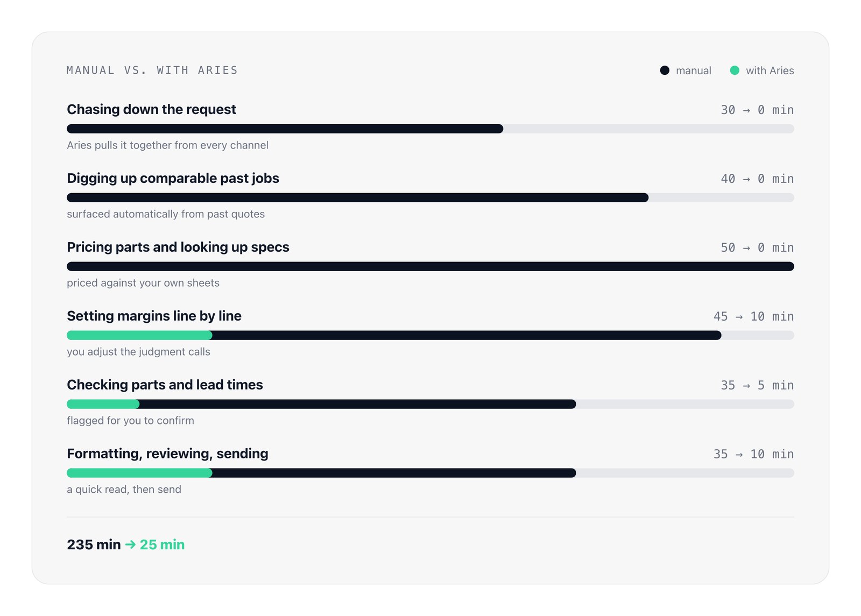This screenshot has height=616, width=861.
Task: Click the green segment of Setting margins bar
Action: coord(139,335)
